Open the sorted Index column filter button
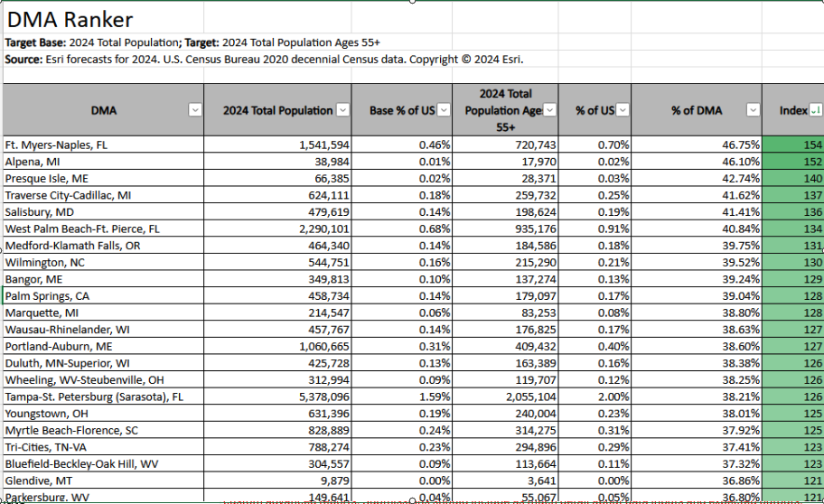824x504 pixels. (815, 110)
